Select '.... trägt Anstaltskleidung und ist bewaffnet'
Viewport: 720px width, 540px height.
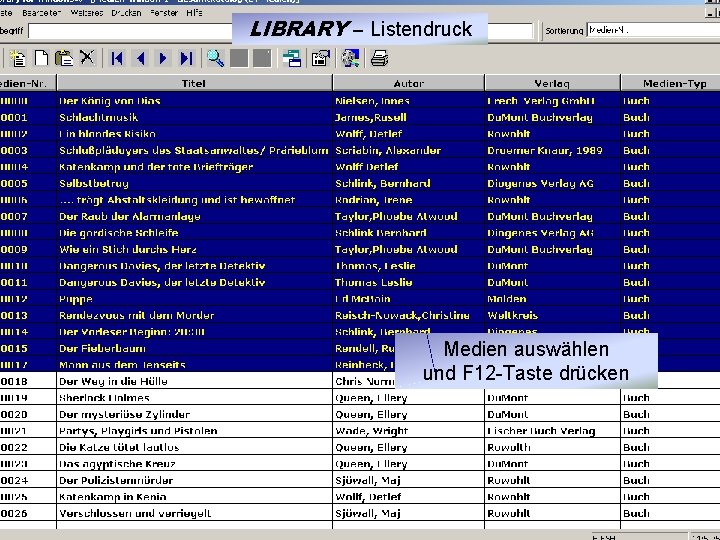[x=177, y=200]
